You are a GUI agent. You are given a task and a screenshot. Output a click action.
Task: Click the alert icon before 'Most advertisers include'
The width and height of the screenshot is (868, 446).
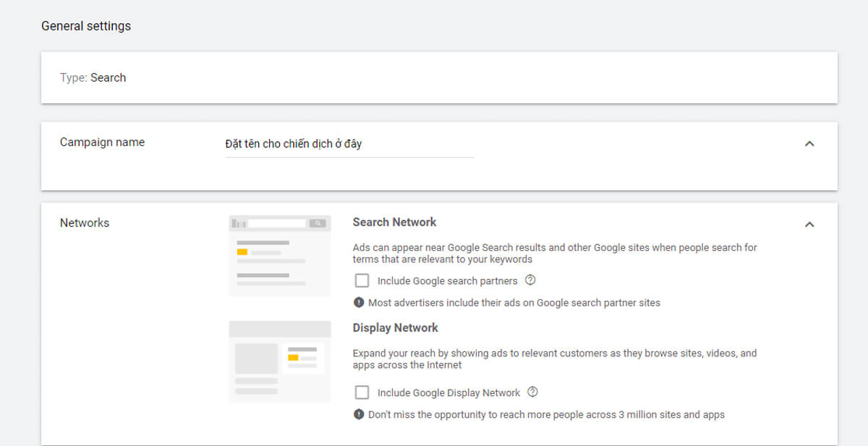(359, 303)
